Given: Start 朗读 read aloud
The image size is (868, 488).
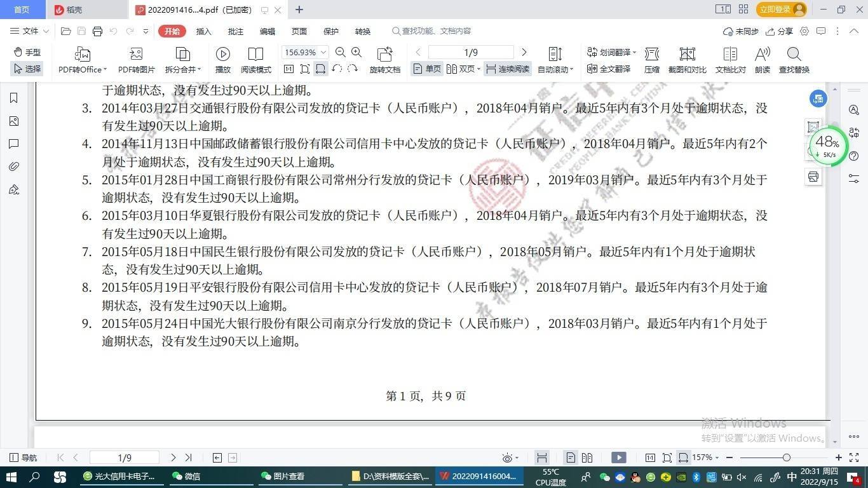Looking at the screenshot, I should click(x=763, y=60).
